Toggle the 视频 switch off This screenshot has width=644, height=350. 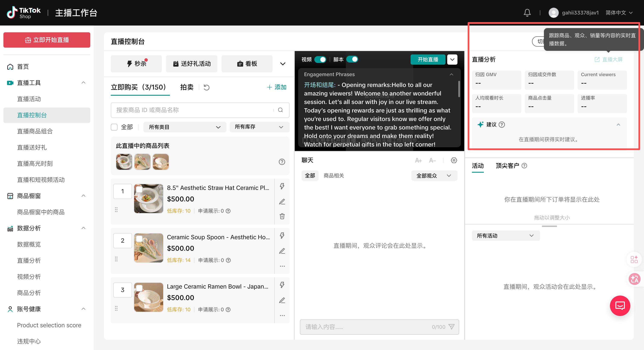[x=320, y=59]
